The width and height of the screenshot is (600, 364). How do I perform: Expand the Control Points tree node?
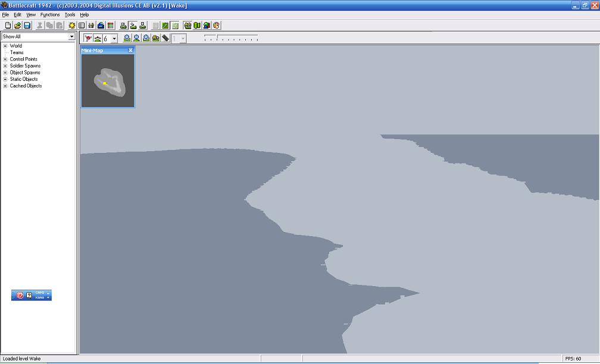point(5,59)
